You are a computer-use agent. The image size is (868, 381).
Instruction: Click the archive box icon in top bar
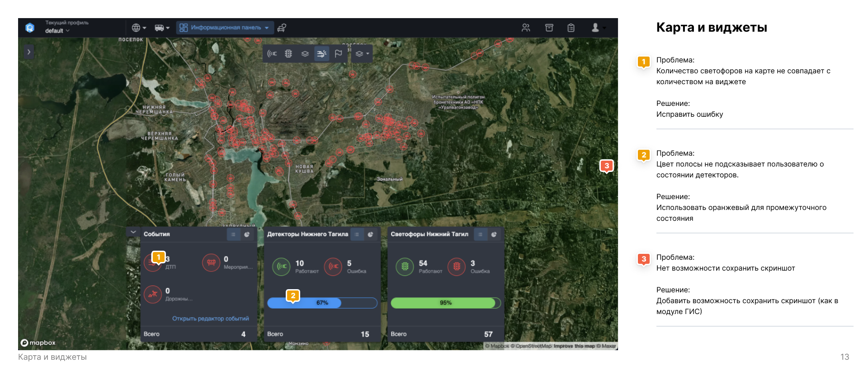(x=549, y=28)
